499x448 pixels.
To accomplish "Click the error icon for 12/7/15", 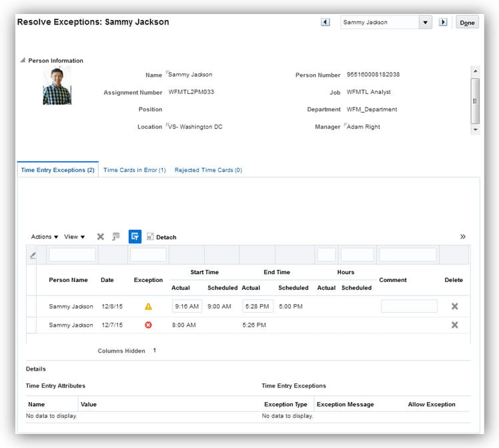I will click(x=148, y=325).
